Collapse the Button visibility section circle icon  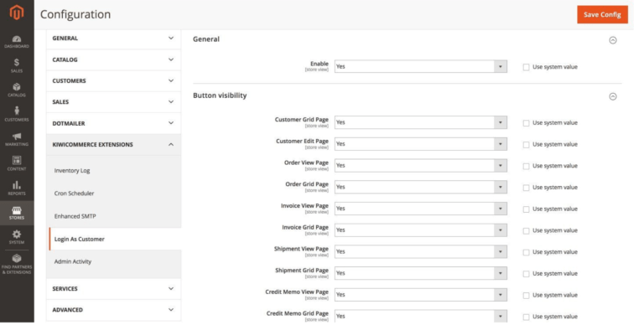tap(613, 96)
